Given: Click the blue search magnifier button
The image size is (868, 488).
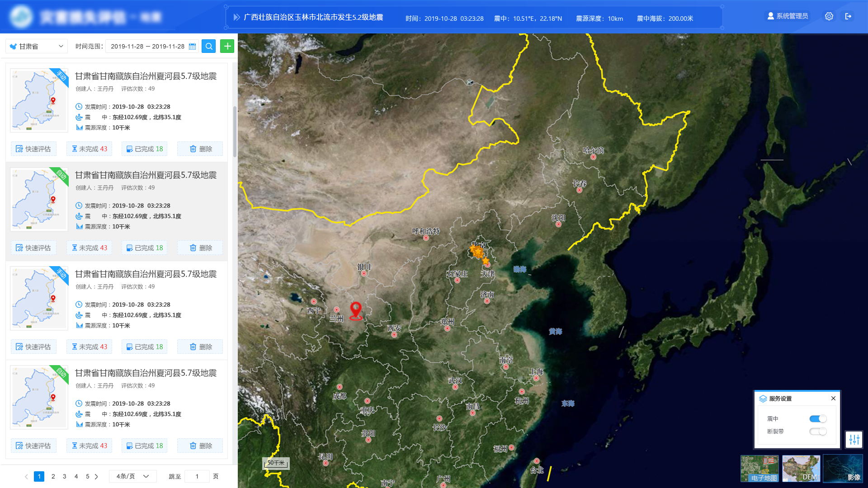Looking at the screenshot, I should pos(208,46).
